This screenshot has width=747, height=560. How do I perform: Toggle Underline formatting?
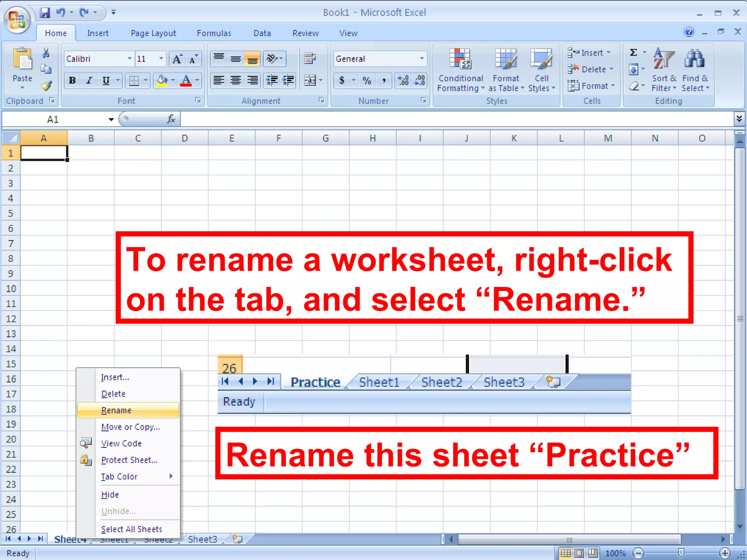tap(106, 81)
